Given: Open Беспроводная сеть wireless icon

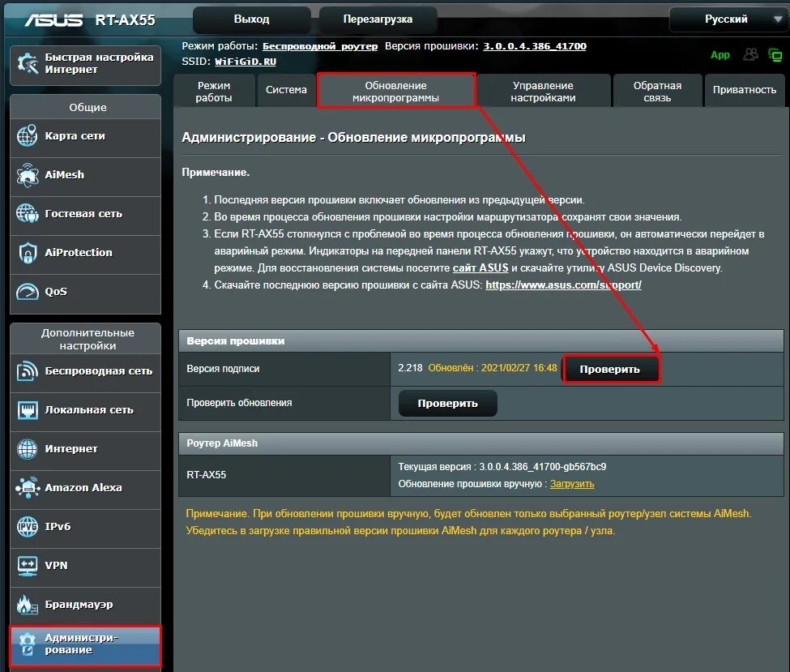Looking at the screenshot, I should click(x=28, y=371).
